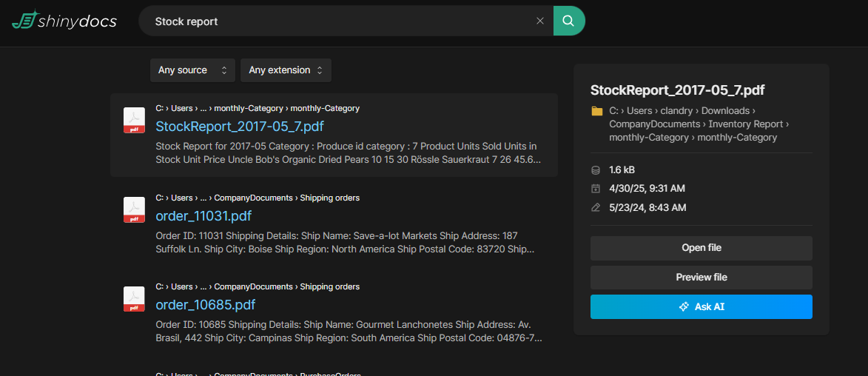
Task: Select the order_11031.pdf search result
Action: click(203, 216)
